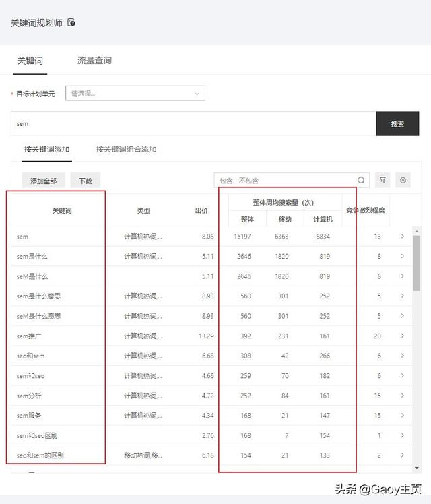This screenshot has height=504, width=431.
Task: Click the keyword cell sem分析
Action: click(x=29, y=396)
